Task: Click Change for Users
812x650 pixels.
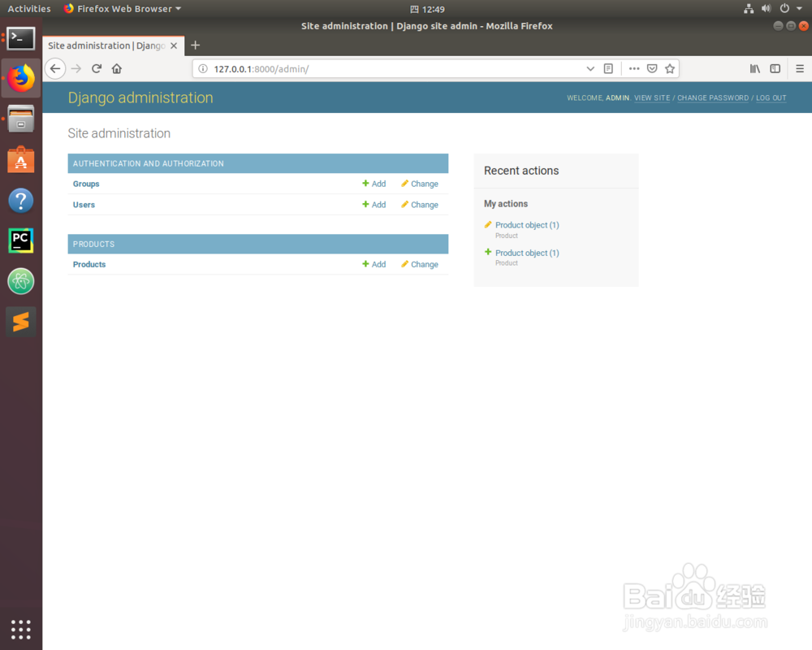Action: point(420,205)
